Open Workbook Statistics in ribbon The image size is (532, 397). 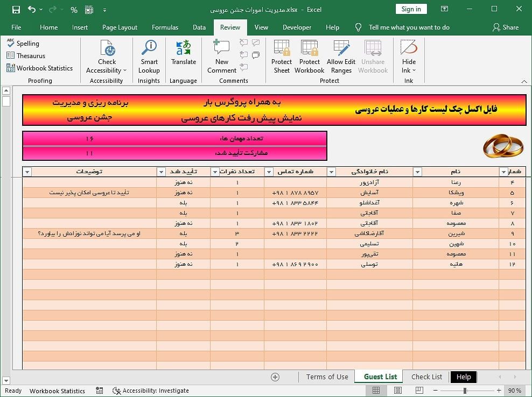click(x=39, y=68)
